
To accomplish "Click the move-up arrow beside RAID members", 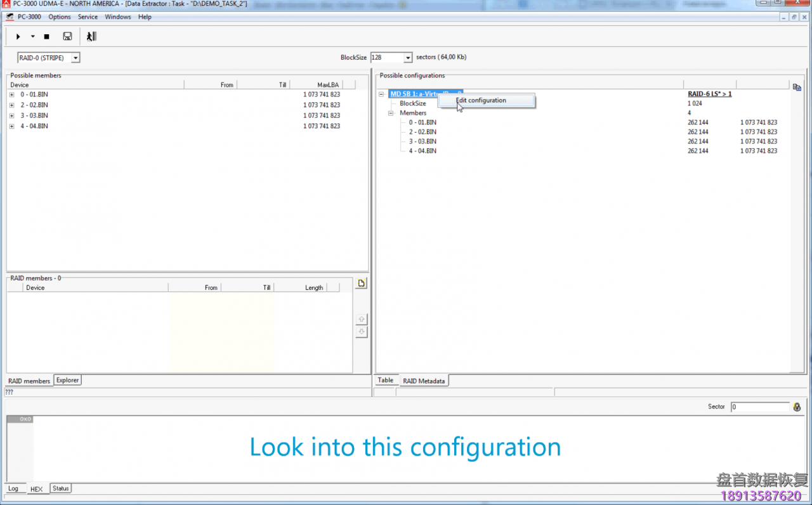I will coord(362,319).
